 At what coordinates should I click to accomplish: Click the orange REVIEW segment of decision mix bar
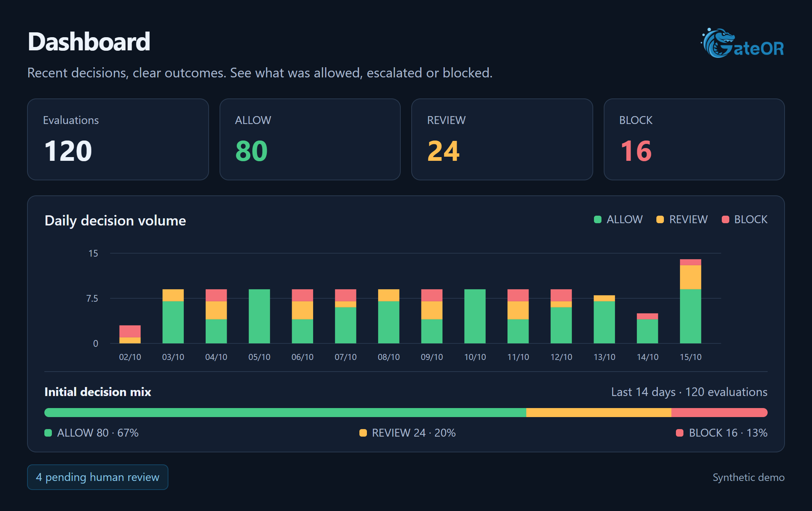(x=599, y=413)
